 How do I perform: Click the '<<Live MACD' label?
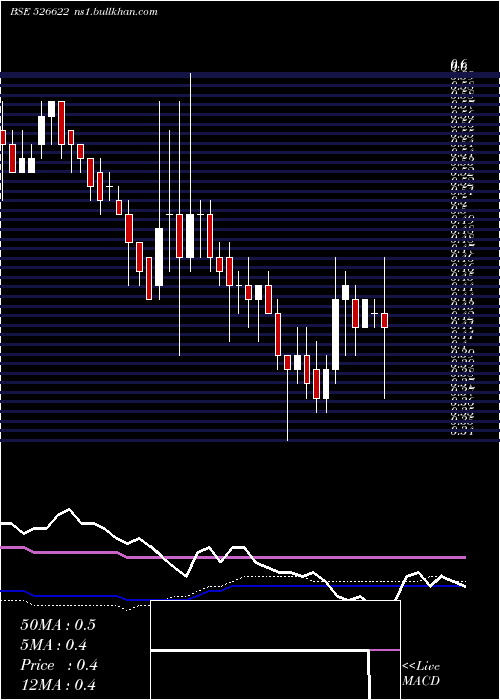pyautogui.click(x=421, y=674)
